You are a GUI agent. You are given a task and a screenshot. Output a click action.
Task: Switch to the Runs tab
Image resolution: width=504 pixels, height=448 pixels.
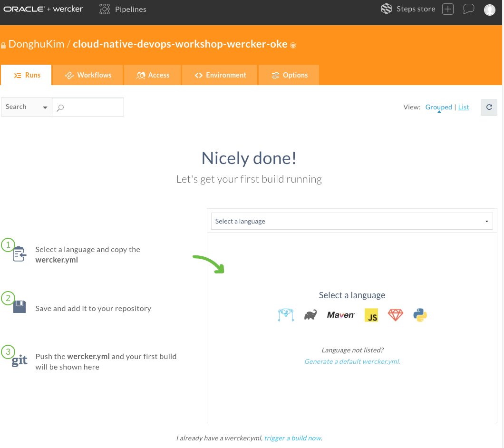[x=26, y=75]
